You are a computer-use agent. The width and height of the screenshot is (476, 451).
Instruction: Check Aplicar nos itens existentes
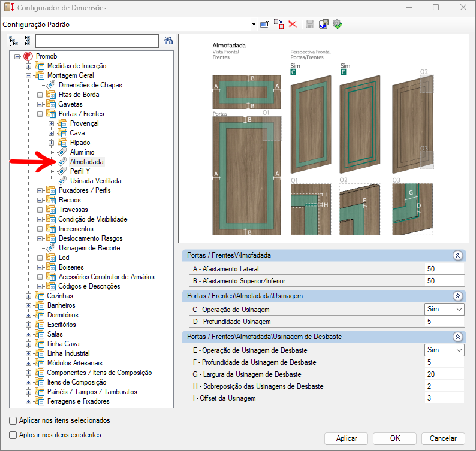coord(13,435)
